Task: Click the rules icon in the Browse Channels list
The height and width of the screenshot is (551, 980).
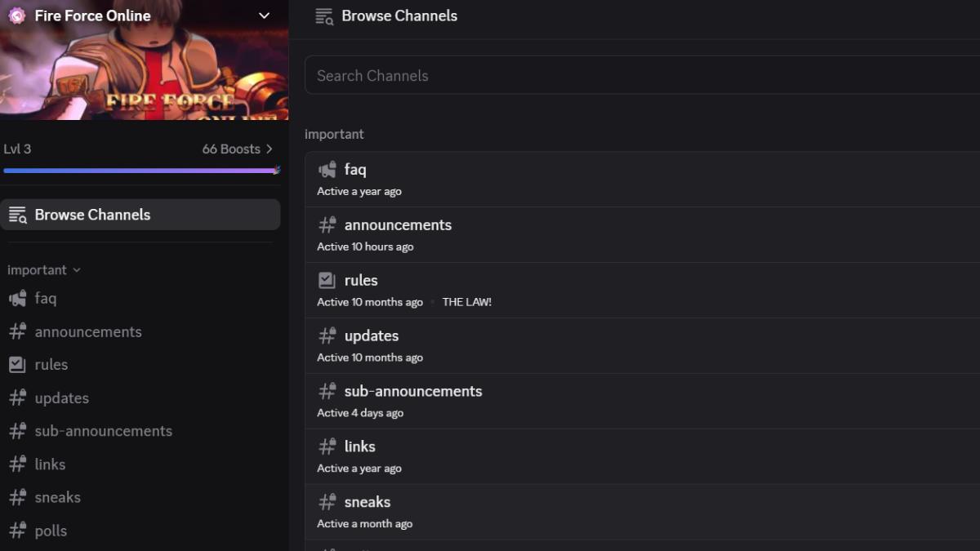Action: [326, 279]
